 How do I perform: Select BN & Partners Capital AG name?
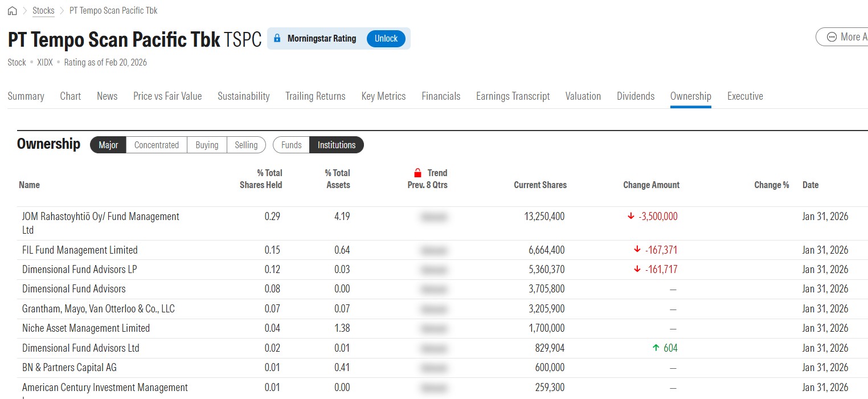pos(69,368)
